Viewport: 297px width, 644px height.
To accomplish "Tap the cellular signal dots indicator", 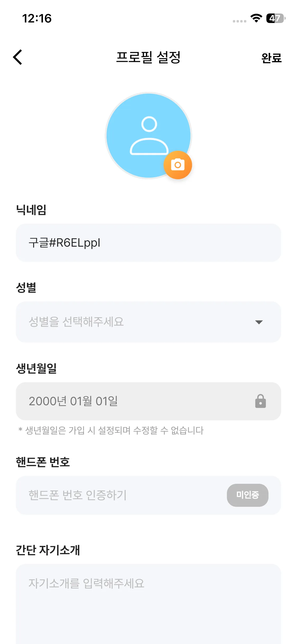I will pyautogui.click(x=239, y=21).
